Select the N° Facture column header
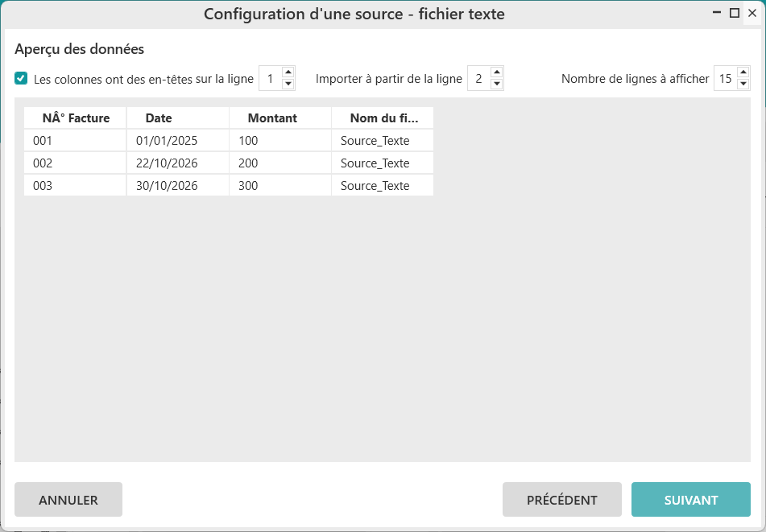This screenshot has width=766, height=532. click(x=75, y=118)
